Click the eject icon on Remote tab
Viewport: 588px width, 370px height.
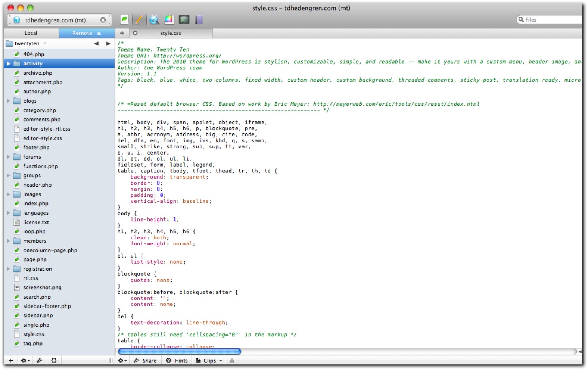point(99,33)
